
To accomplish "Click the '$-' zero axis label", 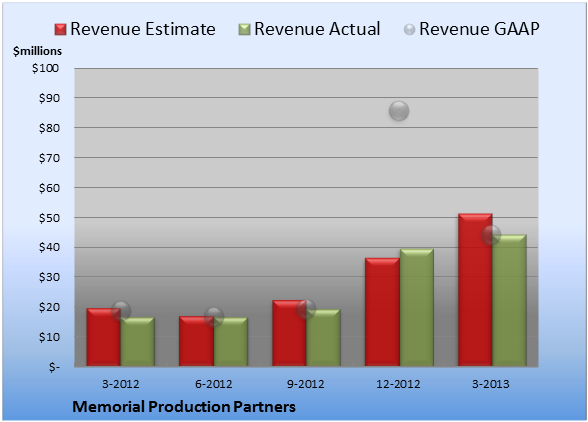I will tap(54, 367).
